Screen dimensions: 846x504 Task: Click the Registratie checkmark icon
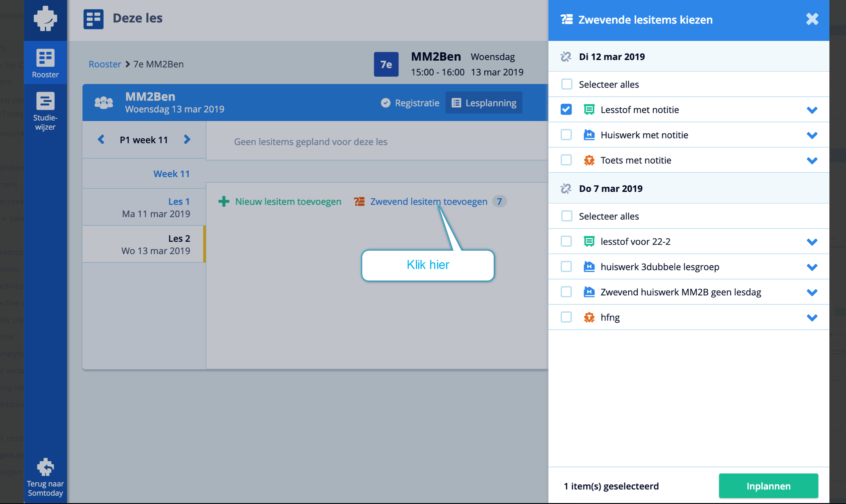coord(386,102)
